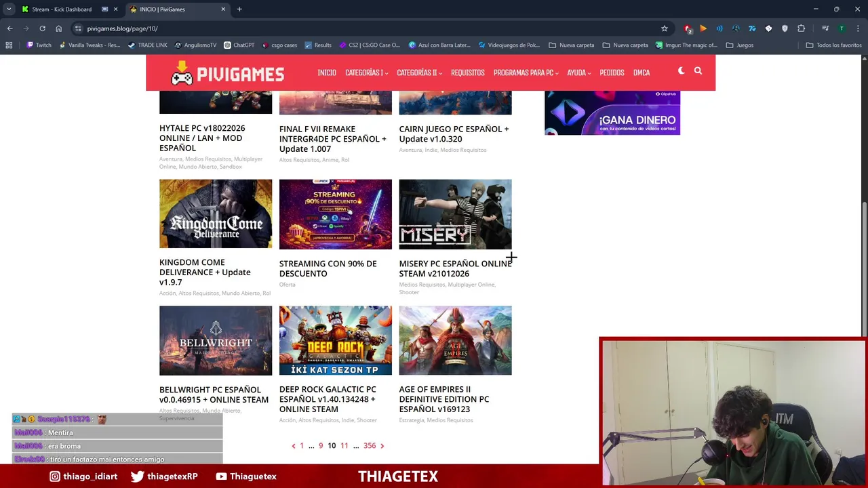The image size is (868, 488).
Task: Go back to the previous page
Action: [9, 28]
